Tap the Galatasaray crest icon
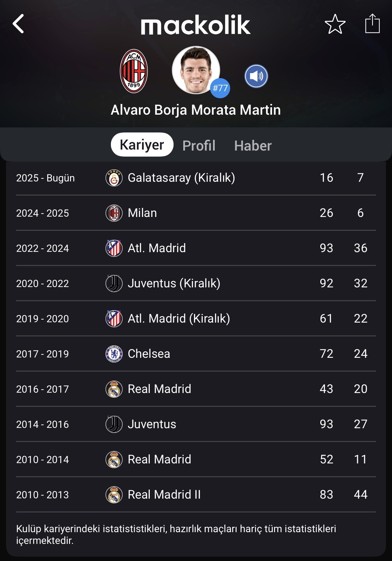Image resolution: width=392 pixels, height=561 pixels. [x=114, y=178]
